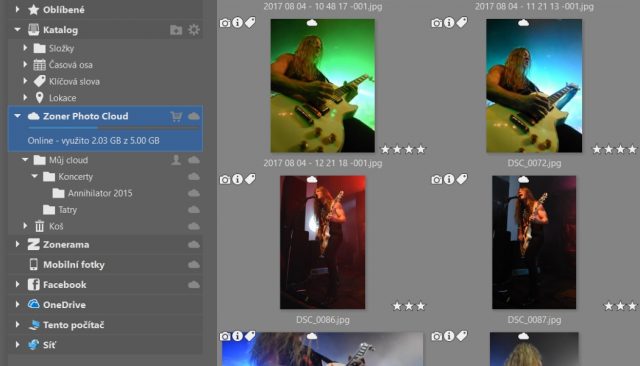
Task: Select the DSC_0086.jpg thumbnail
Action: click(x=322, y=242)
